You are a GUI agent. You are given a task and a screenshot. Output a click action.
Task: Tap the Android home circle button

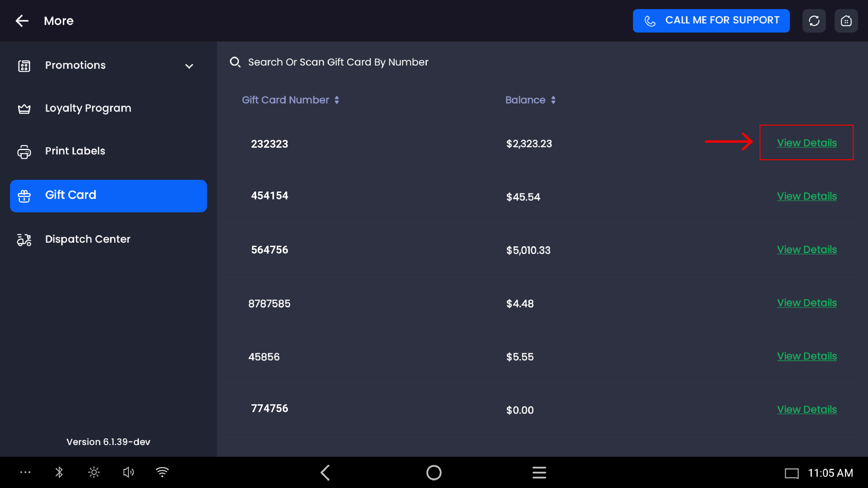click(x=434, y=473)
